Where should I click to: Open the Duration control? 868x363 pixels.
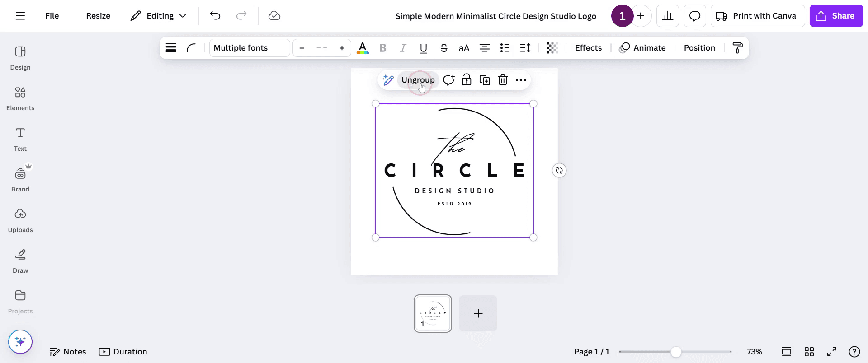click(123, 352)
